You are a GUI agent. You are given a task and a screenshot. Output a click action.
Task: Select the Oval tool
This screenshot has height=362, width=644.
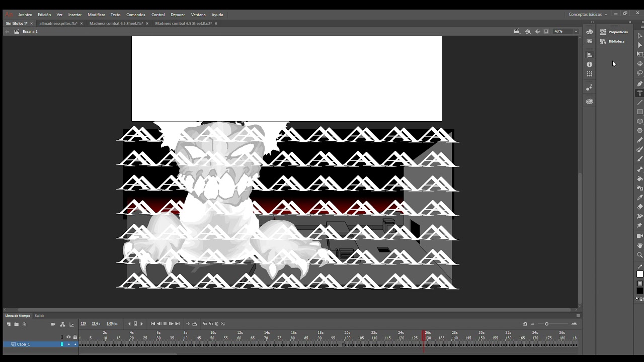(640, 121)
